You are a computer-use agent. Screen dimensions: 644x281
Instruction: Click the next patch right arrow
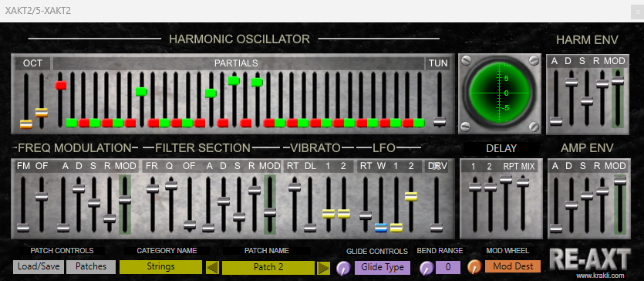tap(323, 268)
